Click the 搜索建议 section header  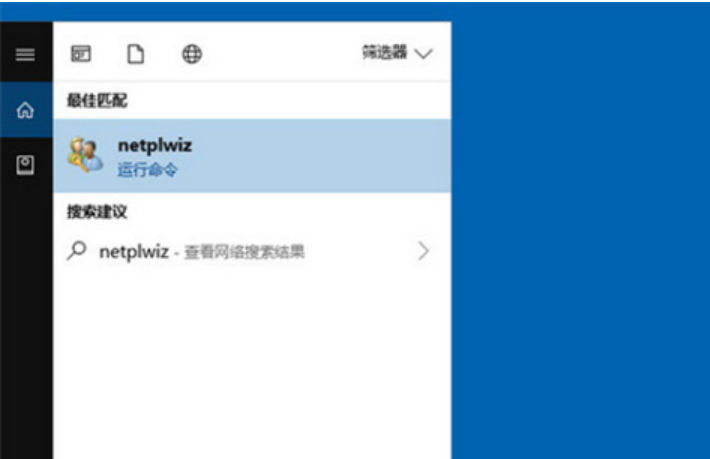pyautogui.click(x=97, y=211)
